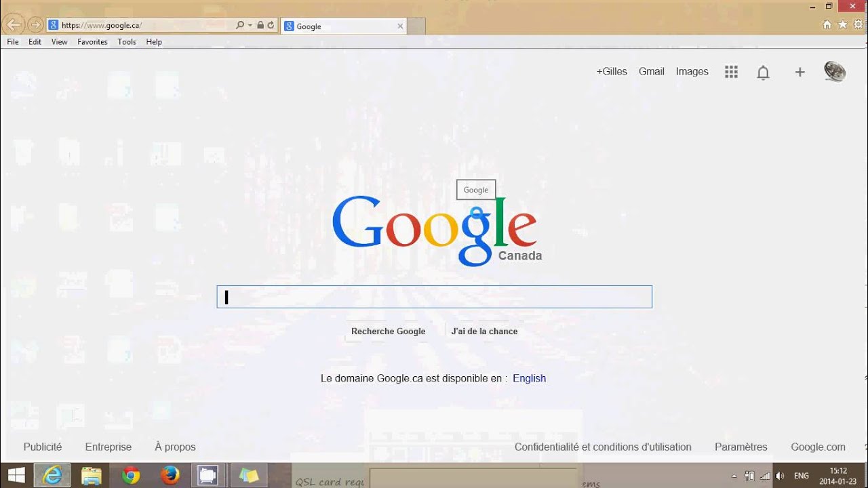
Task: Click the account profile picture
Action: point(835,71)
